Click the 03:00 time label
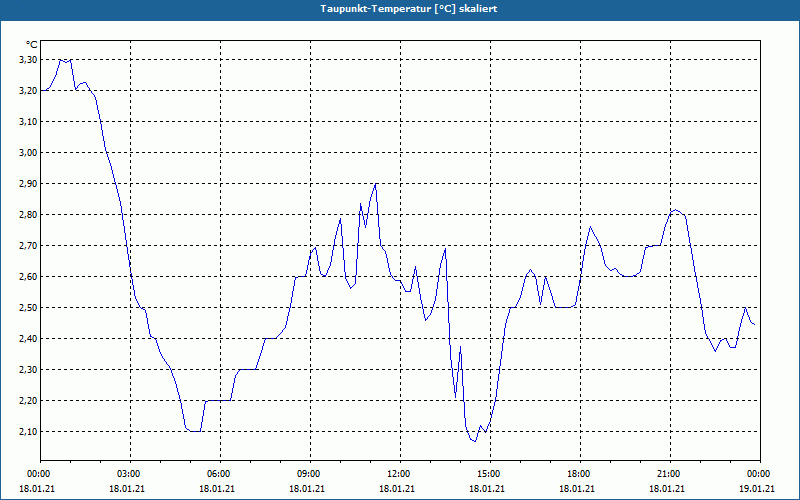This screenshot has width=800, height=500. (131, 474)
